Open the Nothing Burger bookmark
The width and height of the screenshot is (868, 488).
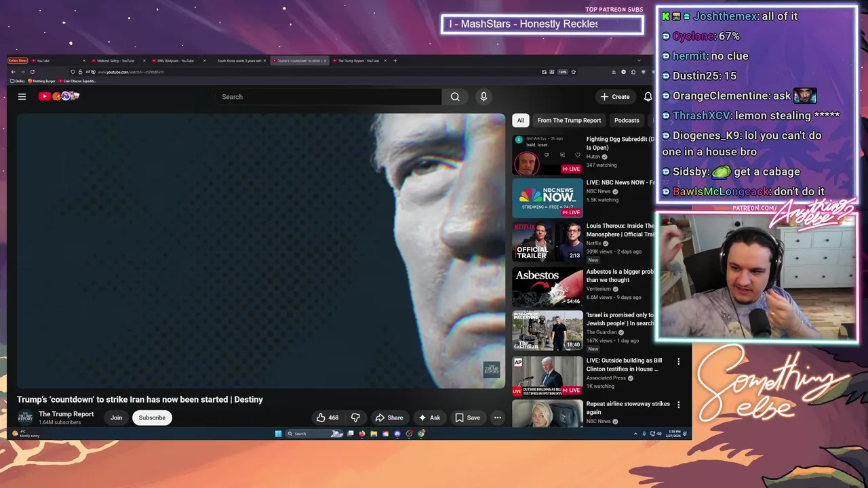tap(42, 81)
